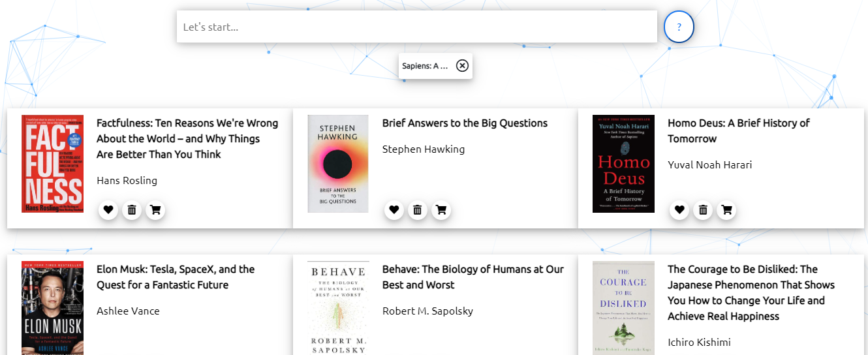Open the Factfulness book title

pyautogui.click(x=187, y=139)
